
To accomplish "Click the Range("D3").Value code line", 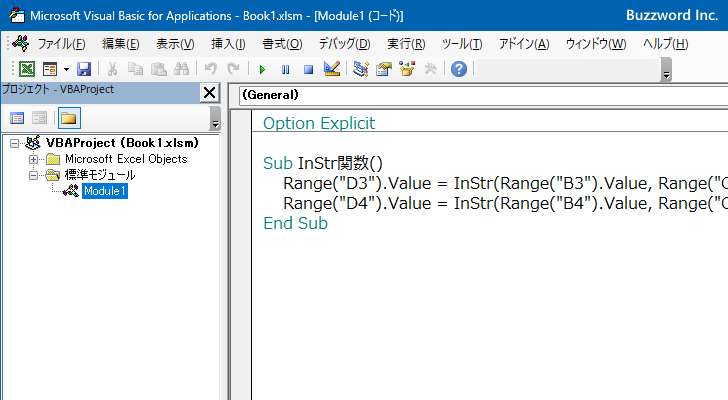I will coord(505,183).
